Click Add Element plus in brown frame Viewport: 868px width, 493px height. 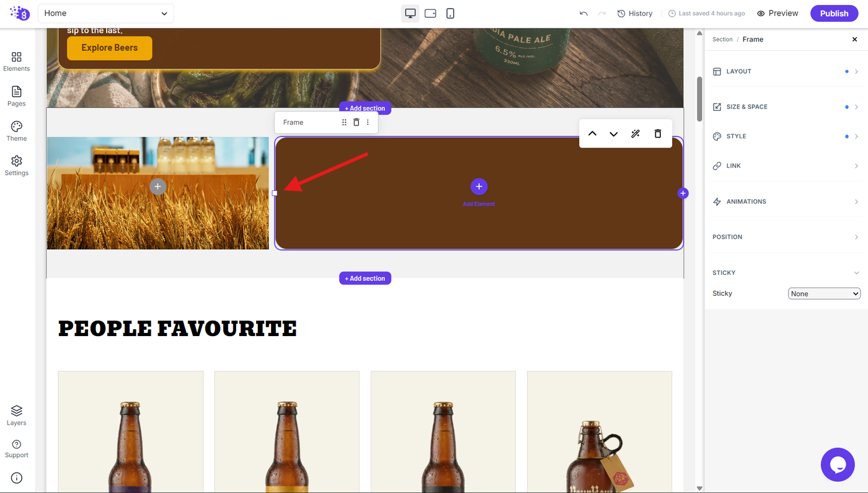pyautogui.click(x=479, y=186)
